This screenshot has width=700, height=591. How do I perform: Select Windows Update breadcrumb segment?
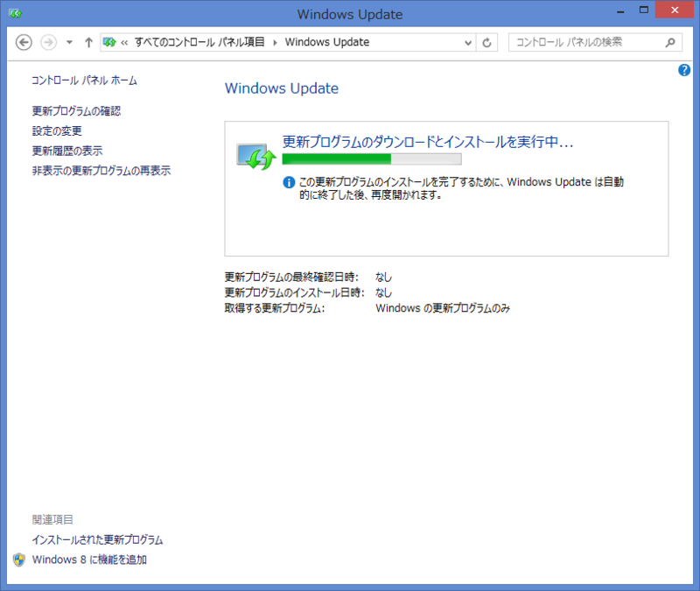click(x=327, y=42)
